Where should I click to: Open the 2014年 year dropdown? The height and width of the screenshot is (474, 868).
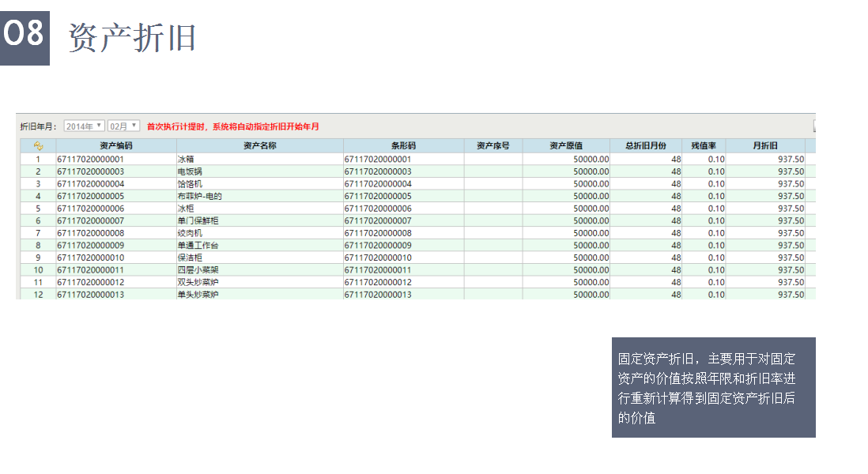pos(84,126)
